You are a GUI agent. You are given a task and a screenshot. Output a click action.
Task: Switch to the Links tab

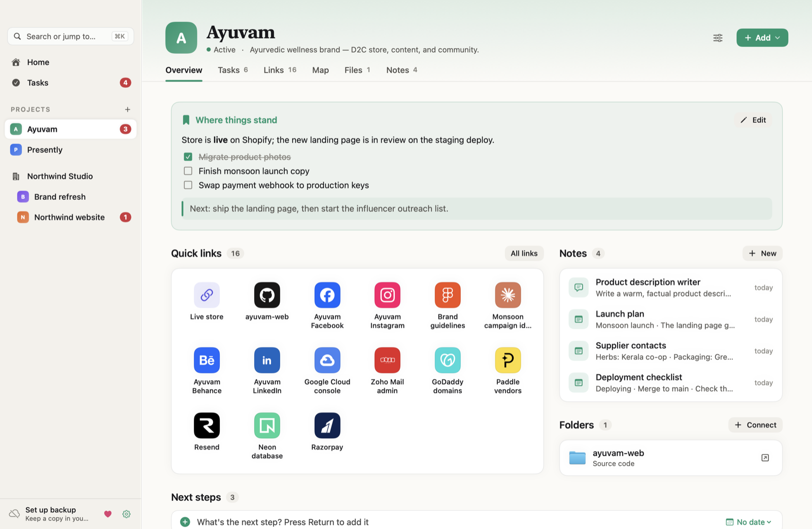coord(280,70)
